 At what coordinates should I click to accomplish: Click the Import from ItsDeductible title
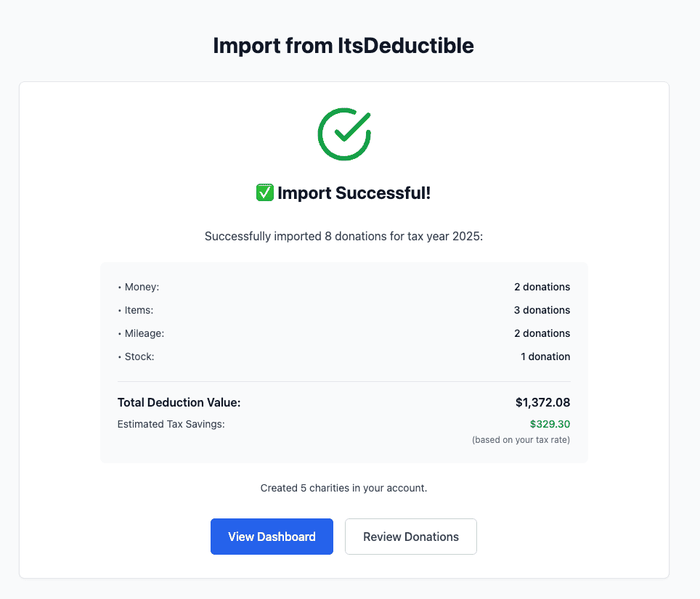[343, 45]
